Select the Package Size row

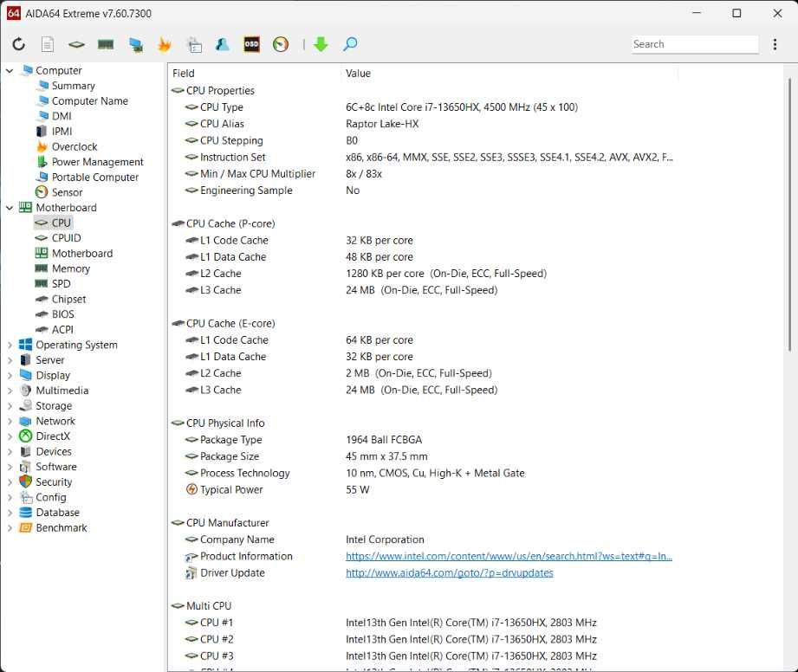424,457
